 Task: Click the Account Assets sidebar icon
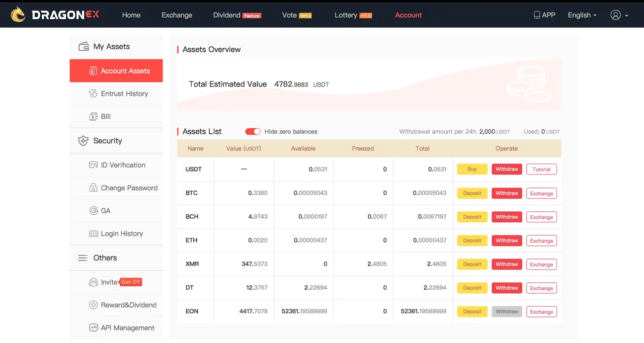pos(93,71)
